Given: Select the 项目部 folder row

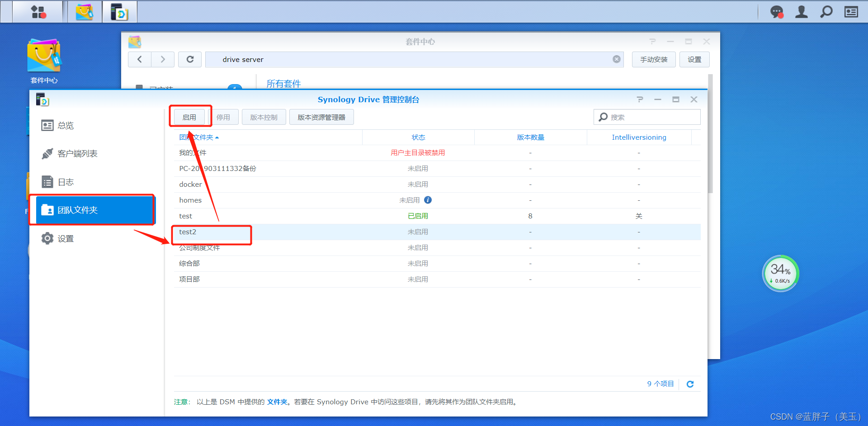Looking at the screenshot, I should point(437,279).
